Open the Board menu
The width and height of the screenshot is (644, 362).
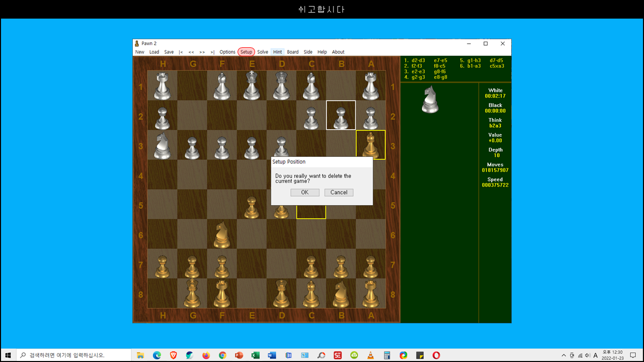click(293, 52)
